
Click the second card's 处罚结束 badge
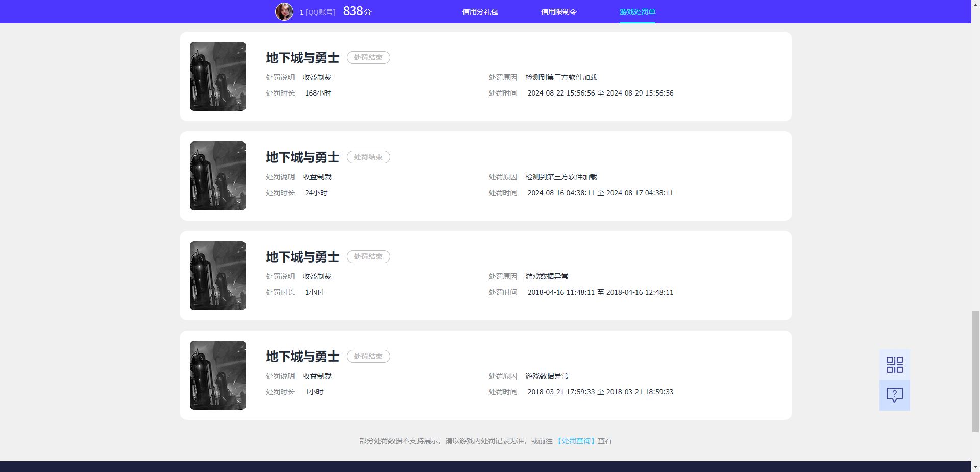pyautogui.click(x=369, y=157)
